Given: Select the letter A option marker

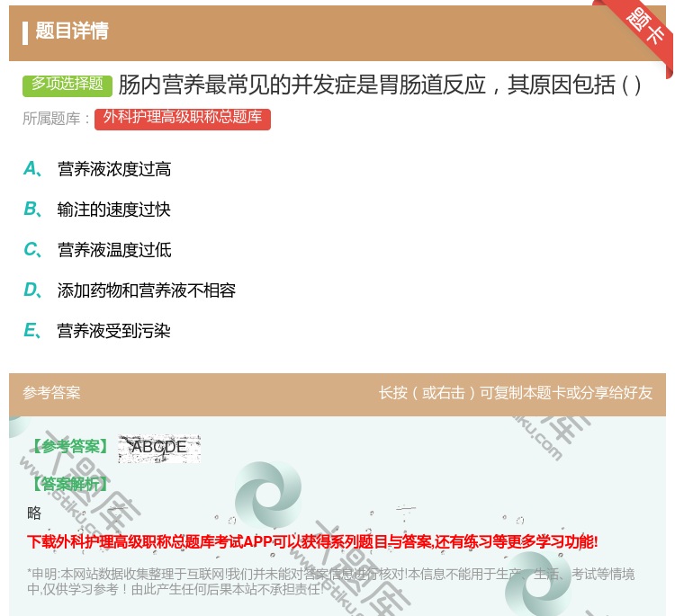Looking at the screenshot, I should coord(31,169).
